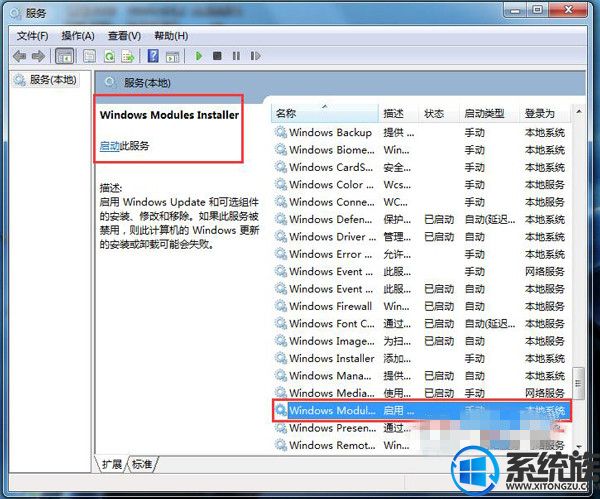
Task: Click the gear icon beside Windows Backup
Action: [x=280, y=133]
